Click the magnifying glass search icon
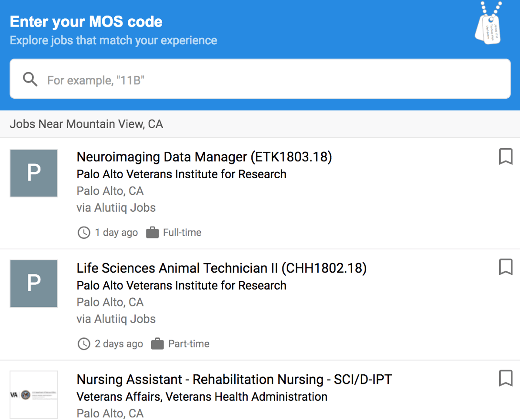Screen dimensions: 520x420 (30, 79)
